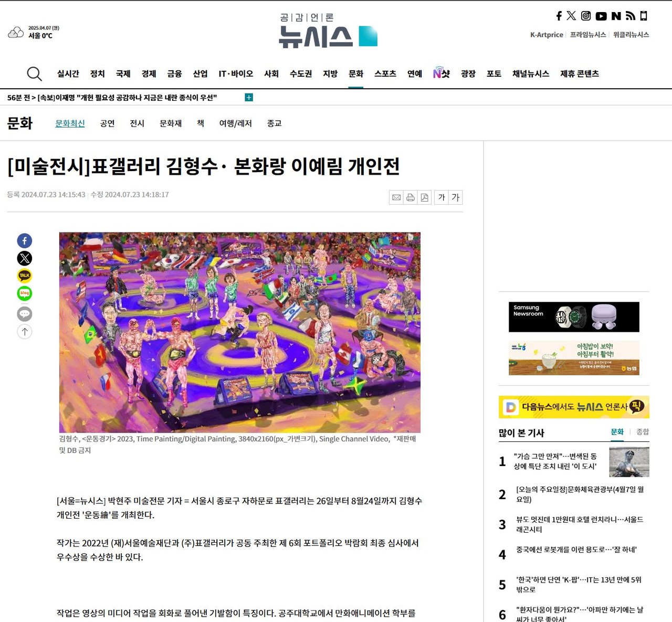Open 경제 menu item
The height and width of the screenshot is (622, 672).
point(149,74)
